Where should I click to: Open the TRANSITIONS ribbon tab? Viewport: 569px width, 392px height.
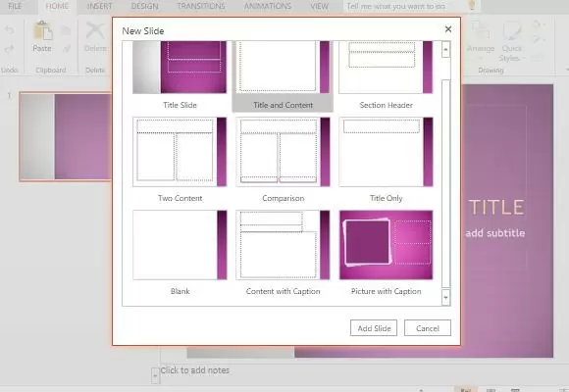coord(201,6)
